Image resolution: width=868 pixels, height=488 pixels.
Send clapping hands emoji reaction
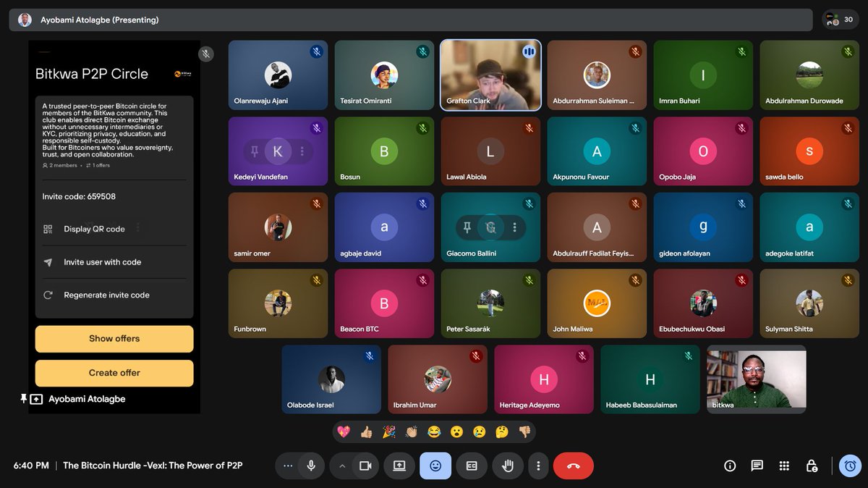(x=411, y=432)
